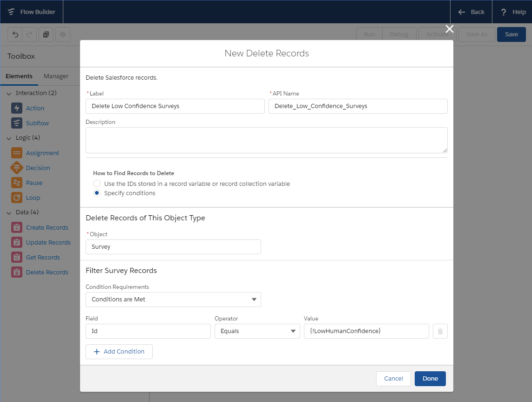Collapse the Data (4) section
532x402 pixels.
pos(9,213)
